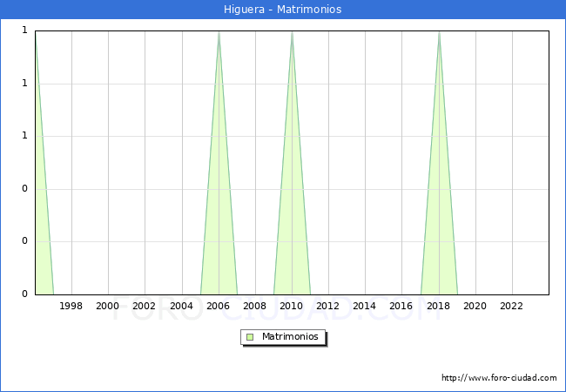Viewport: 566px width, 392px height.
Task: Click the 2010 x-axis label
Action: [x=292, y=306]
